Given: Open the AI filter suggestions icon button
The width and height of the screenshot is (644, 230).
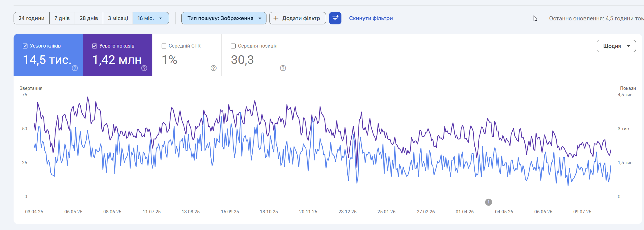Looking at the screenshot, I should pyautogui.click(x=335, y=18).
